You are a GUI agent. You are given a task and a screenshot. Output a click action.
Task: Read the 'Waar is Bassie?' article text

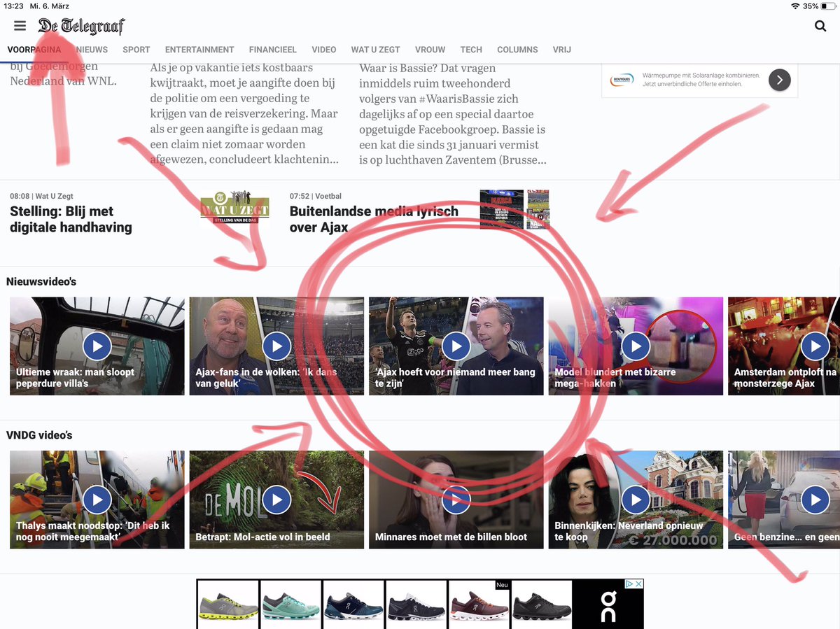click(452, 113)
